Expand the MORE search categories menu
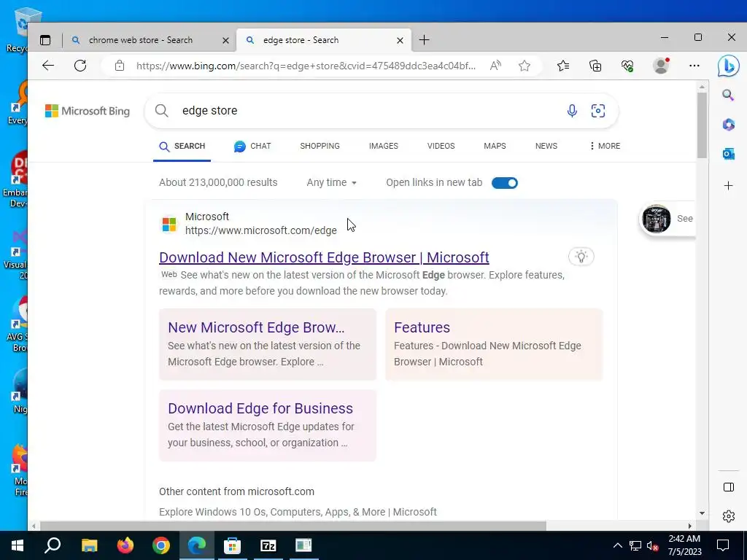This screenshot has width=747, height=560. pos(605,146)
